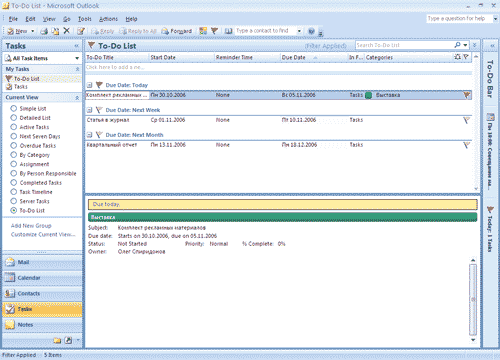This screenshot has height=360, width=500.
Task: Collapse the Due Date: Today group
Action: (89, 85)
